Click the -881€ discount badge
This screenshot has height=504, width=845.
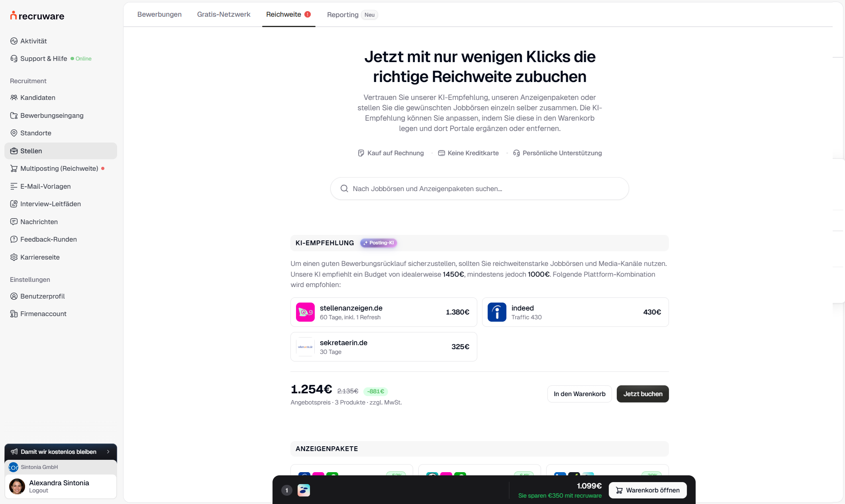[375, 391]
